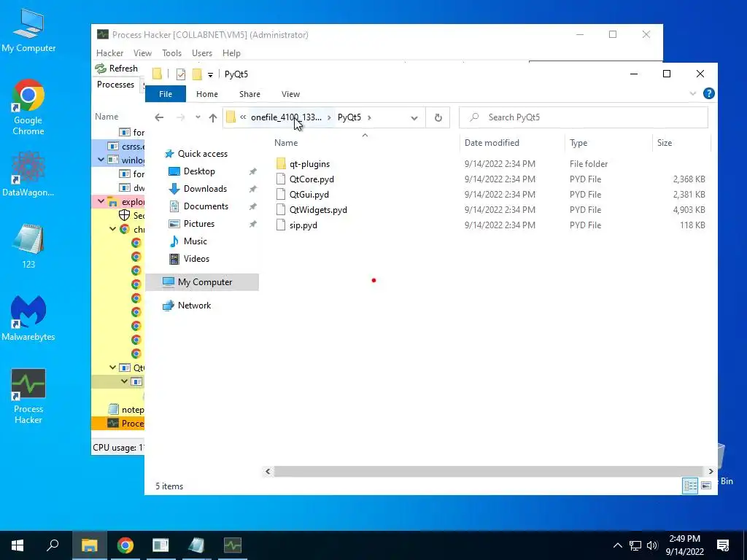747x560 pixels.
Task: Click the Search PyQt5 field
Action: click(x=583, y=117)
